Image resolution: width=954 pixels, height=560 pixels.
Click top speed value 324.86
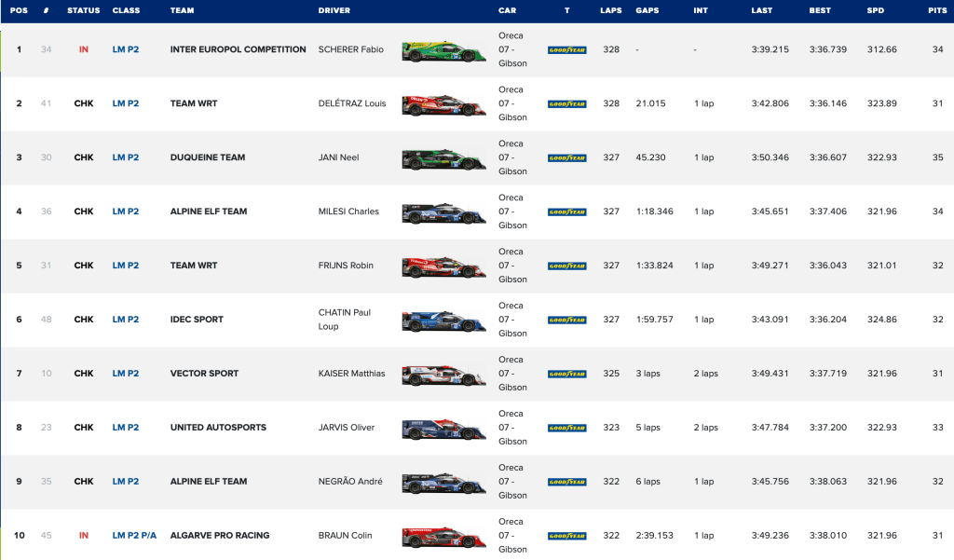click(x=882, y=319)
